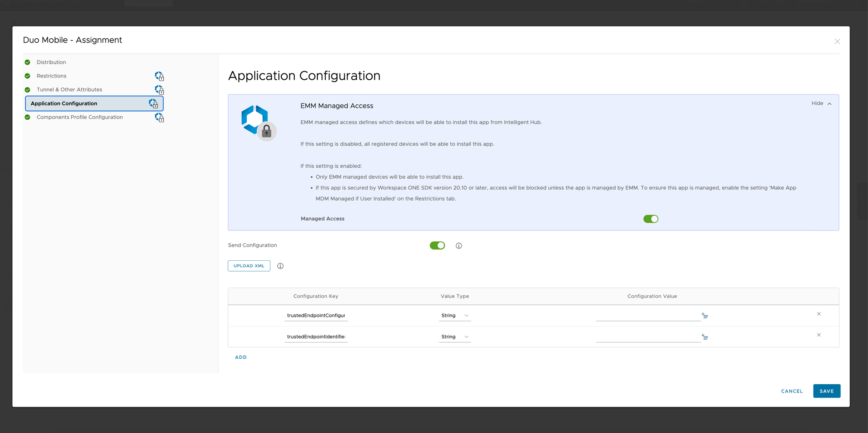Open the String value type dropdown for trustedEndpointIdentifier
The width and height of the screenshot is (868, 433).
(455, 337)
